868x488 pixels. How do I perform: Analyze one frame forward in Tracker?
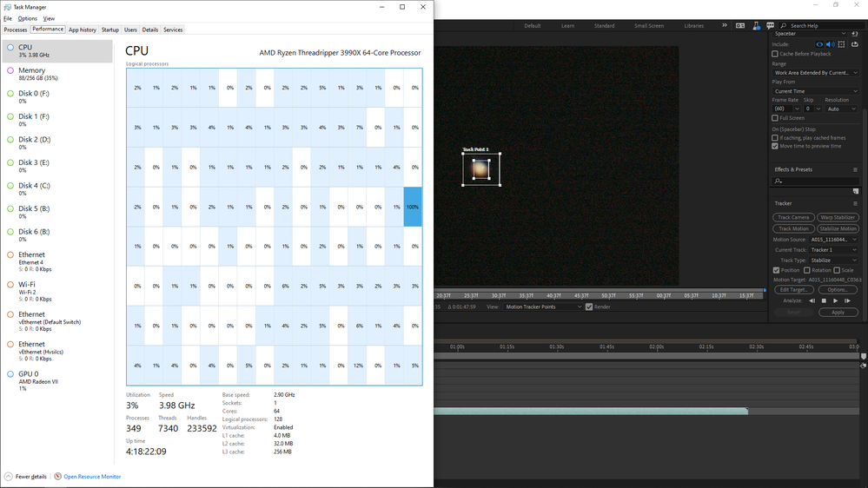coord(847,301)
